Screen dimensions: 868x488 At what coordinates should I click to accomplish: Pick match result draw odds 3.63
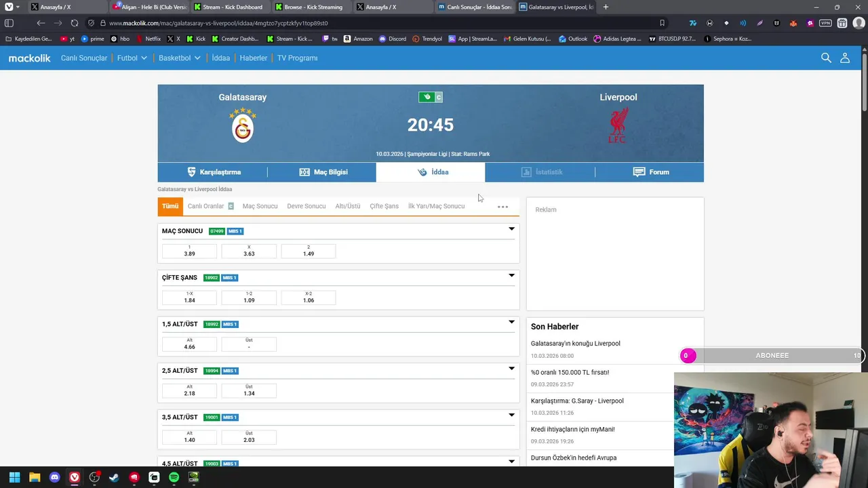249,251
